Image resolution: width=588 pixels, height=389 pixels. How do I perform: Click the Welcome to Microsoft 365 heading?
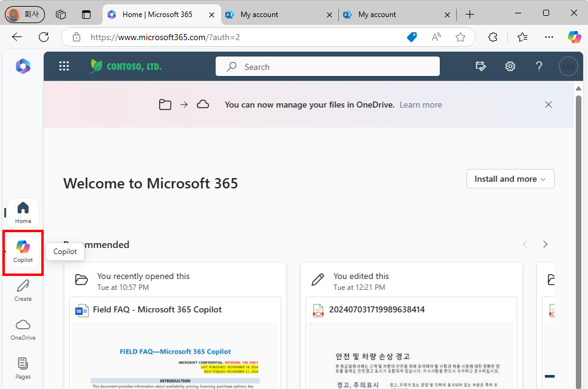(151, 184)
